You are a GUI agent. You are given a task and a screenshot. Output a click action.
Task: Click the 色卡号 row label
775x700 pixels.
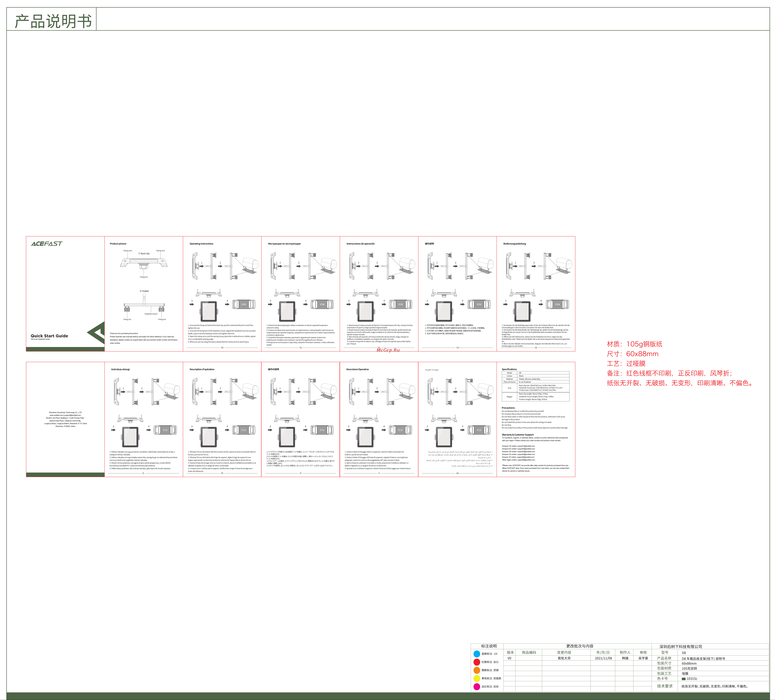tap(662, 678)
